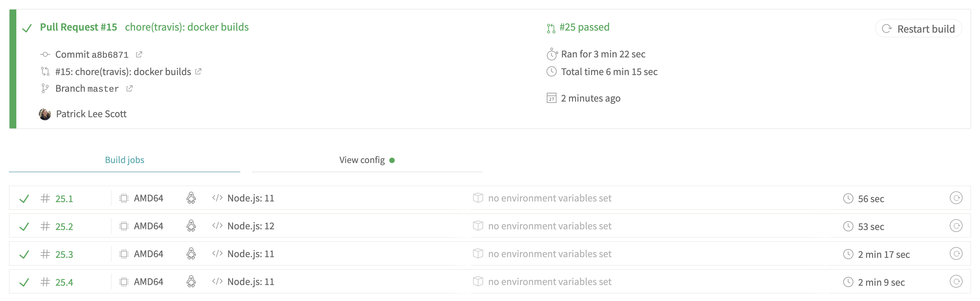The image size is (980, 301).
Task: Open job 25.3 link
Action: click(x=64, y=254)
